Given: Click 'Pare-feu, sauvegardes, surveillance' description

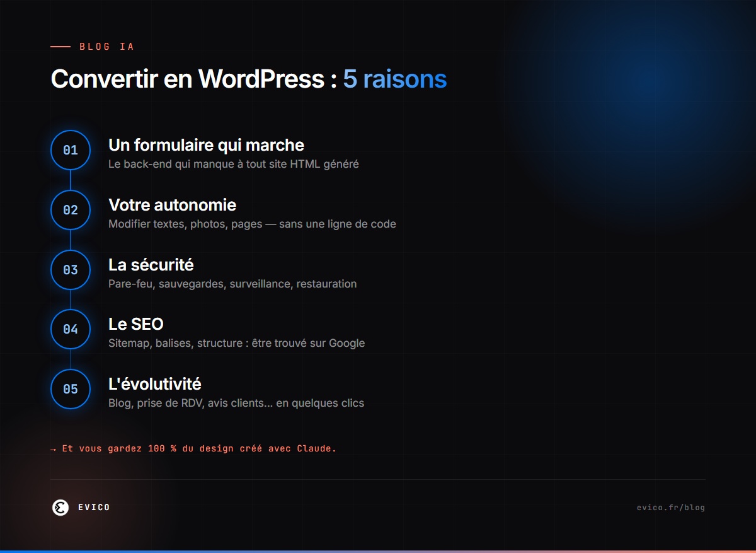Looking at the screenshot, I should pyautogui.click(x=232, y=284).
